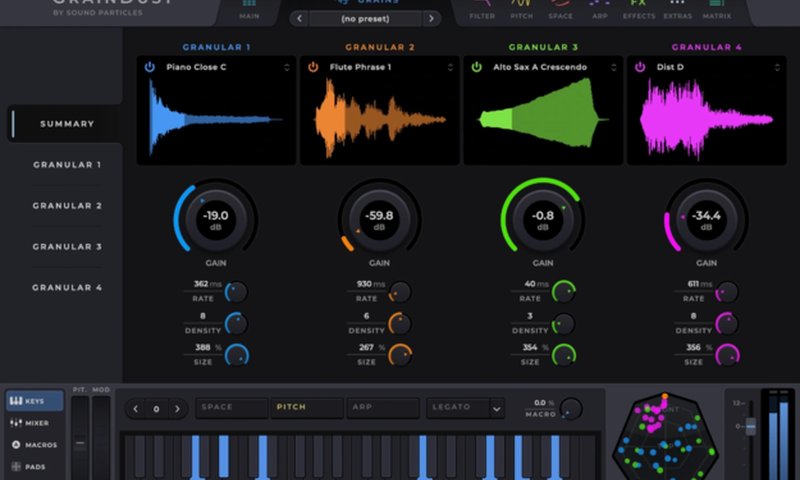Click the Flute Phrase 1 waveform display
Screen dimensions: 800x480
[x=379, y=119]
